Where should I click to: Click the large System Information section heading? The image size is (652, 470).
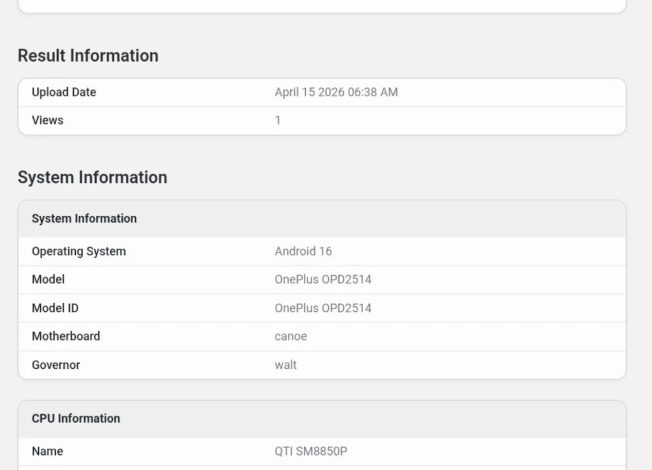pyautogui.click(x=92, y=178)
